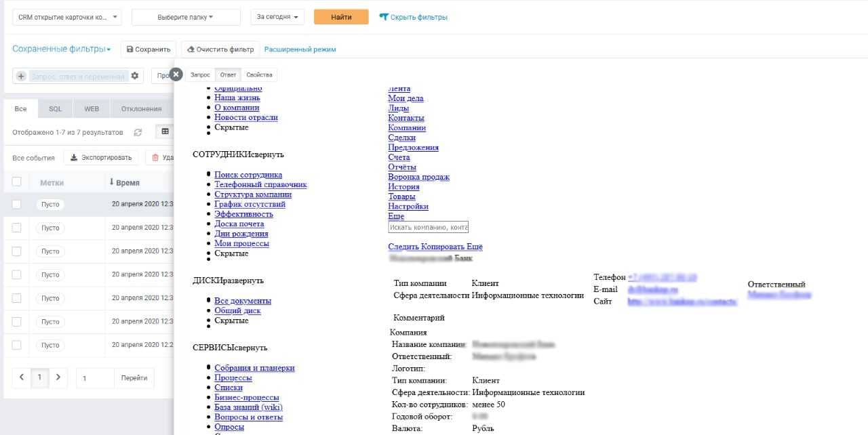Go to the next page arrow

point(58,377)
